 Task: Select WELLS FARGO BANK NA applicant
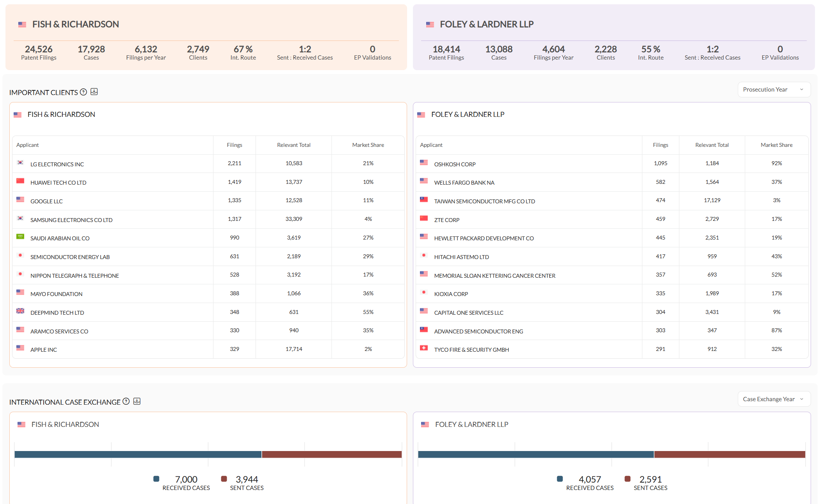464,183
